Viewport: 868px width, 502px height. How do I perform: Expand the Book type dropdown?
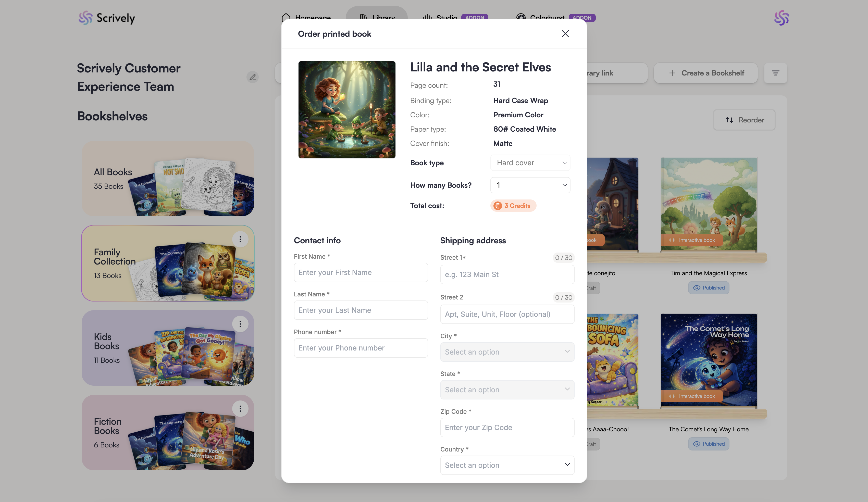tap(530, 163)
